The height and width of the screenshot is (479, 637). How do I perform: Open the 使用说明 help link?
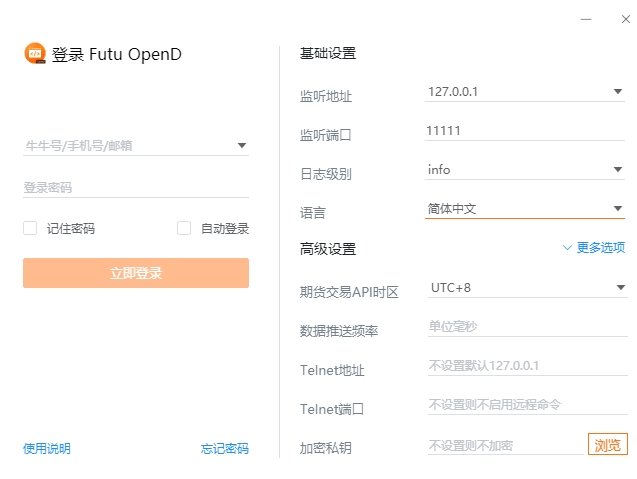(47, 449)
